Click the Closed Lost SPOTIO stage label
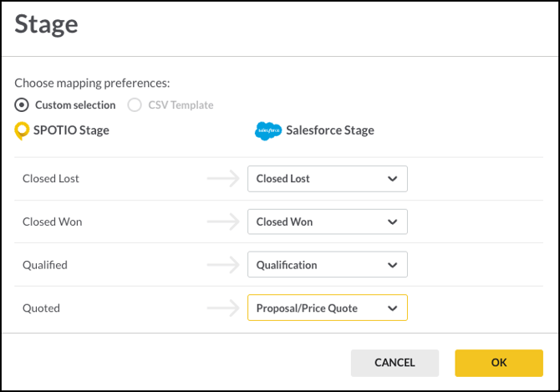560x392 pixels. (x=51, y=179)
